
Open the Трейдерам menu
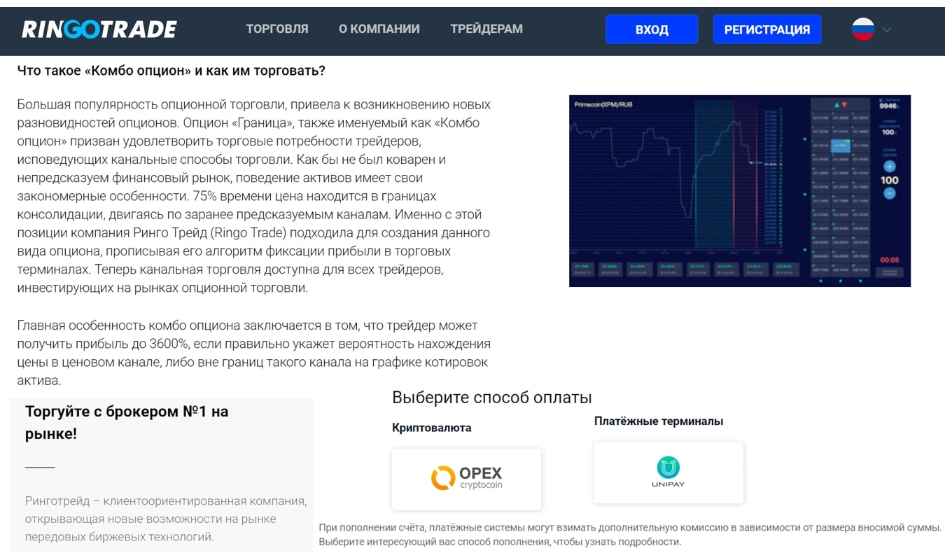(486, 29)
